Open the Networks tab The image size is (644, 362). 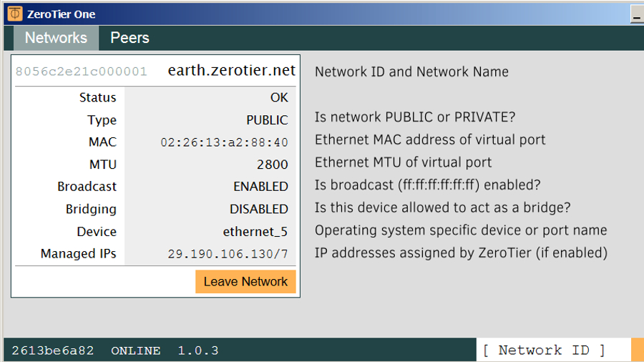(x=57, y=38)
